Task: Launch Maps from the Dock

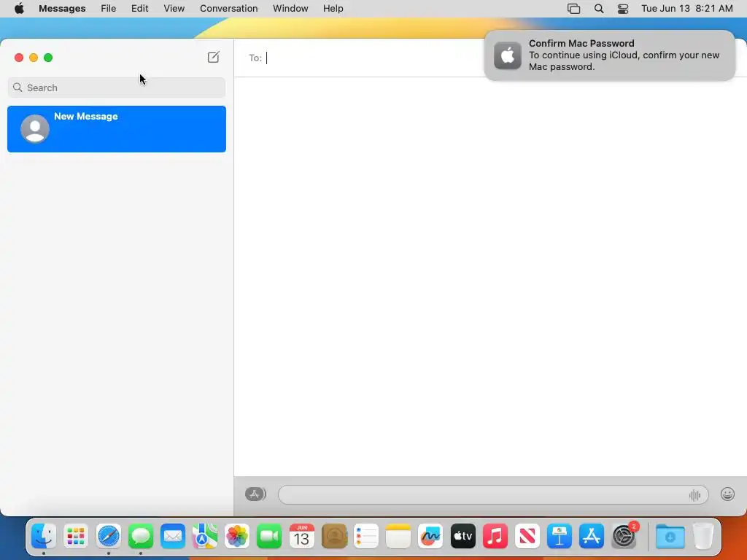Action: tap(205, 536)
